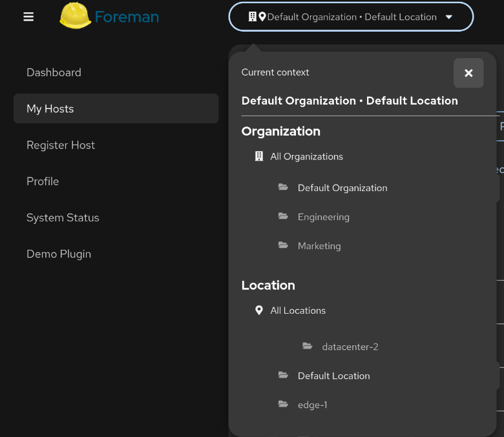
Task: Select Default Organization in the list
Action: pyautogui.click(x=342, y=188)
